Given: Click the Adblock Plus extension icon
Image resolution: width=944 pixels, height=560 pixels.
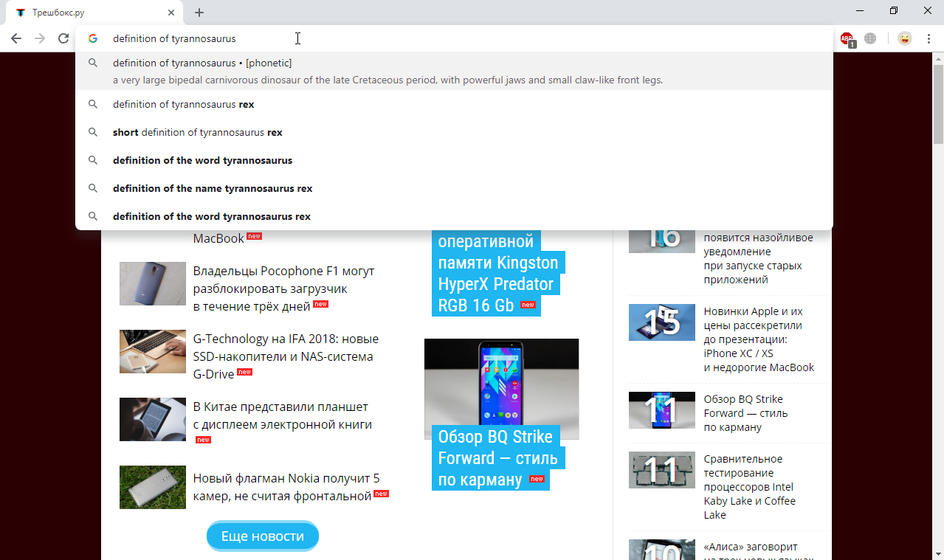Looking at the screenshot, I should click(847, 38).
